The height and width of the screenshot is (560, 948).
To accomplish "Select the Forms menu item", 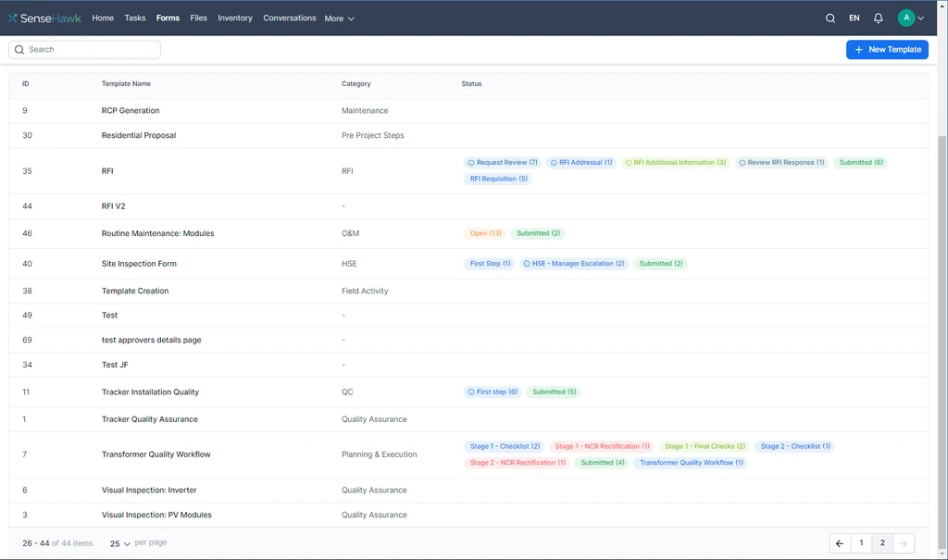I will (x=168, y=19).
